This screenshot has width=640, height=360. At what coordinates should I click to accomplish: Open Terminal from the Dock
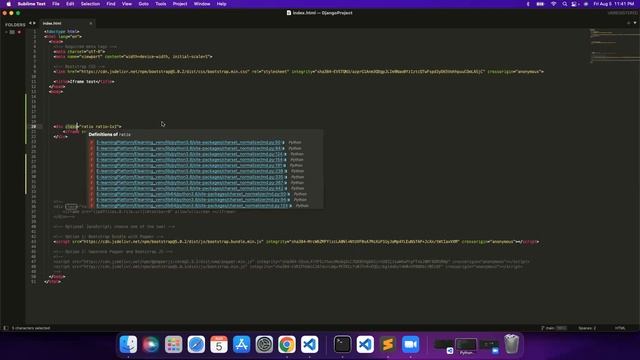point(342,344)
